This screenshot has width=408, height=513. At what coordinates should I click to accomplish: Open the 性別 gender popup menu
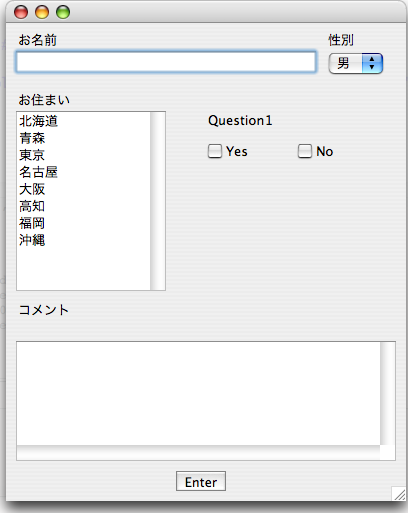click(x=355, y=63)
